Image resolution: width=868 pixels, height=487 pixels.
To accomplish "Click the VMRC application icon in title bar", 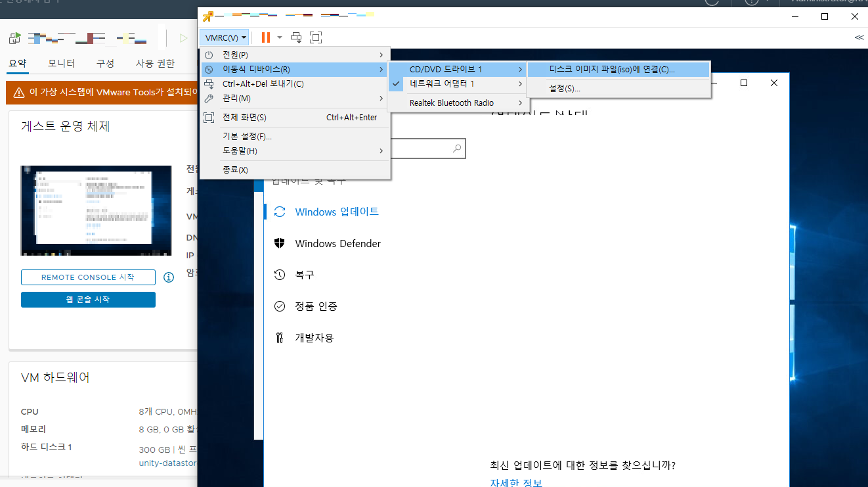I will click(208, 16).
